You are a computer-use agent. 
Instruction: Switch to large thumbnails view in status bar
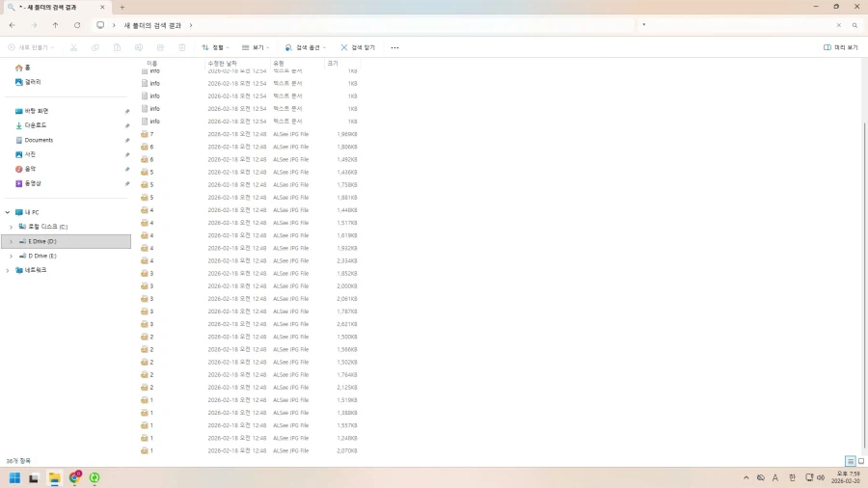(860, 462)
